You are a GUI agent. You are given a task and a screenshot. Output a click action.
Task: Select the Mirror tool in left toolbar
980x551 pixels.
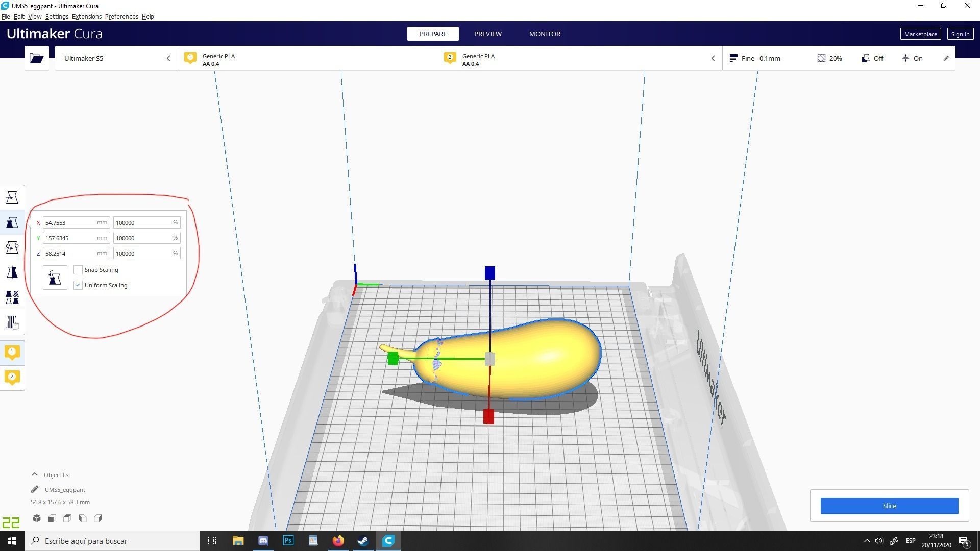pos(12,272)
